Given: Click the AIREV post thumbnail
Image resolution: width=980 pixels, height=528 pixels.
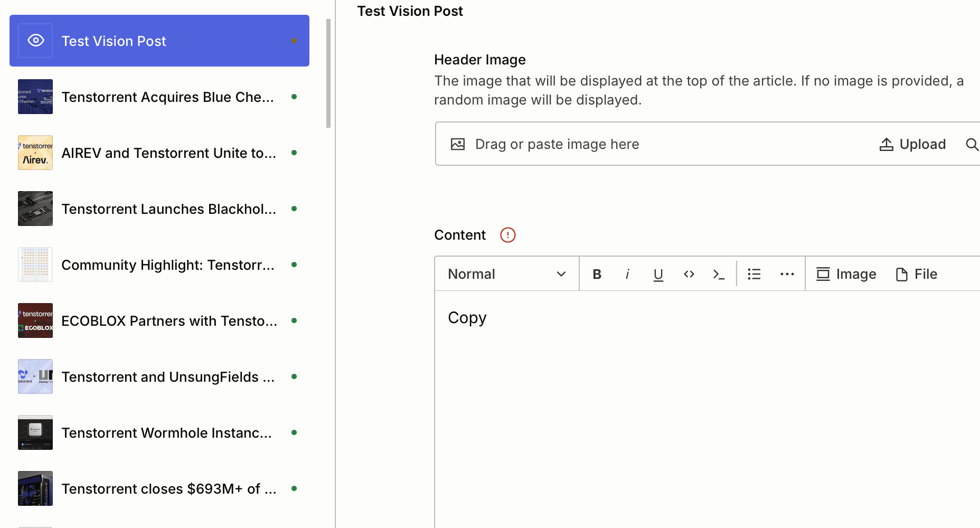Looking at the screenshot, I should coord(35,153).
